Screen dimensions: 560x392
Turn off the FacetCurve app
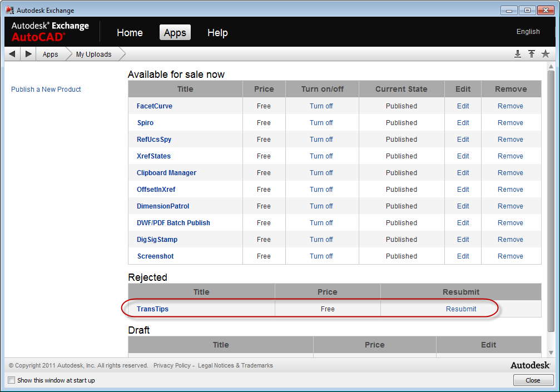321,106
